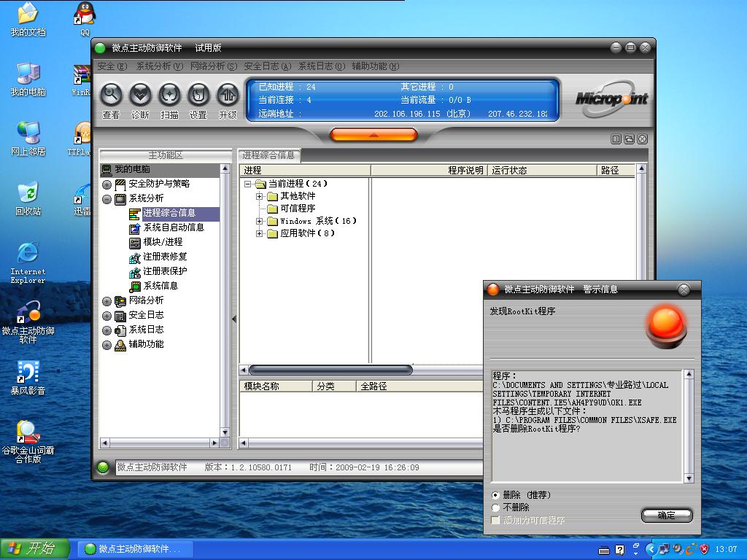Expand the 其他软件 tree node
This screenshot has width=747, height=560.
coord(260,196)
